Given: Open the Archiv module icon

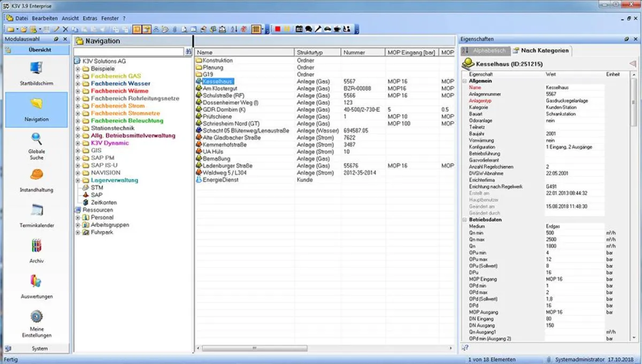Looking at the screenshot, I should tap(36, 246).
